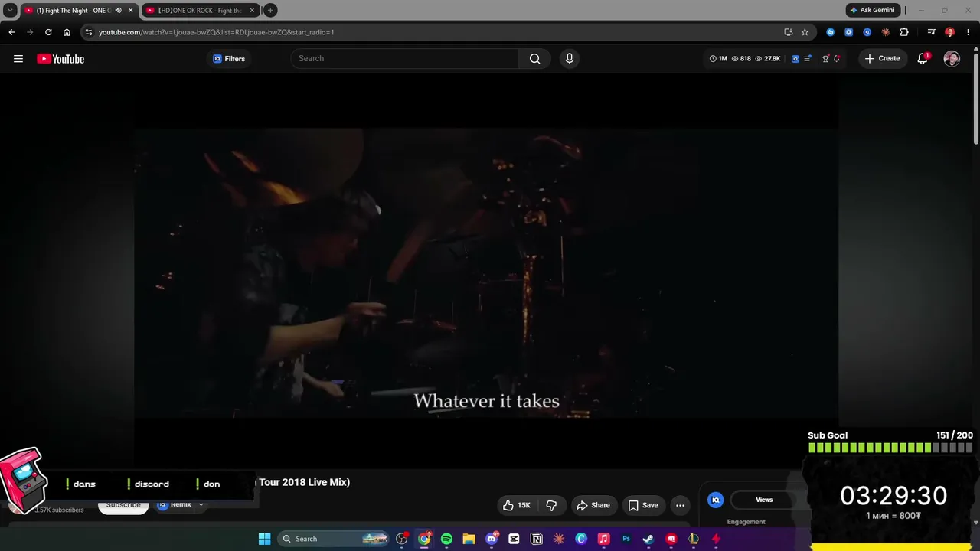Viewport: 980px width, 551px height.
Task: Click the vidIQ 1M time stat
Action: click(718, 59)
